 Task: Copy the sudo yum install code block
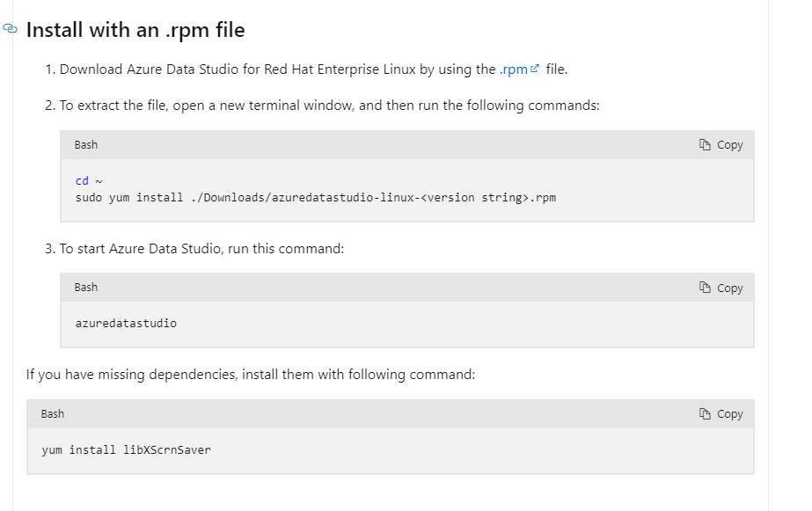click(721, 144)
